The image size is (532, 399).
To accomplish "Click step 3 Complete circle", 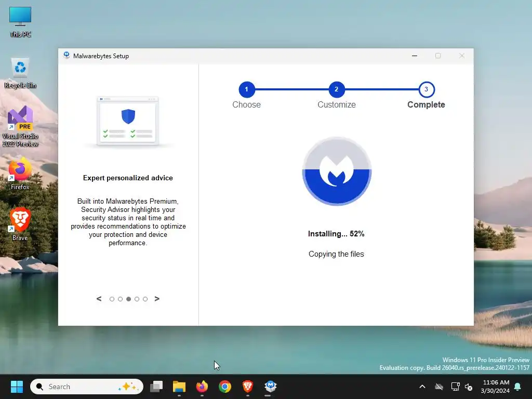I will pos(427,89).
